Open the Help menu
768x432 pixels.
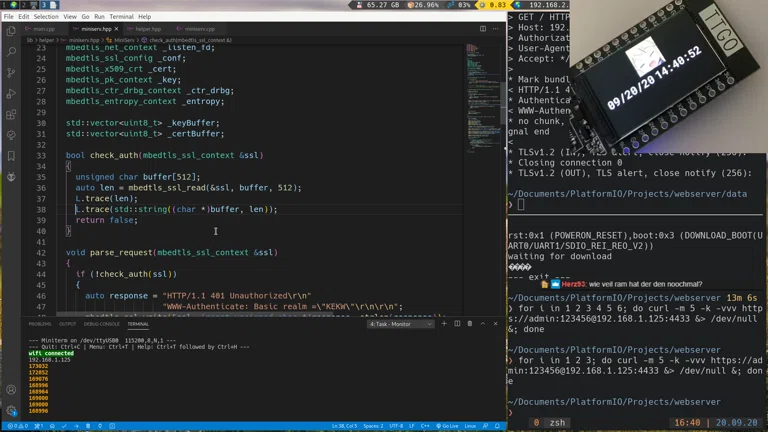tap(144, 17)
